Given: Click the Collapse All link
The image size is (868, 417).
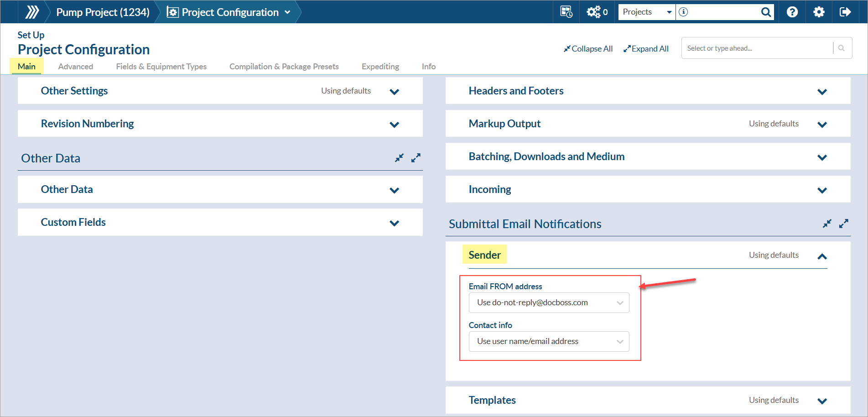Looking at the screenshot, I should coord(588,49).
